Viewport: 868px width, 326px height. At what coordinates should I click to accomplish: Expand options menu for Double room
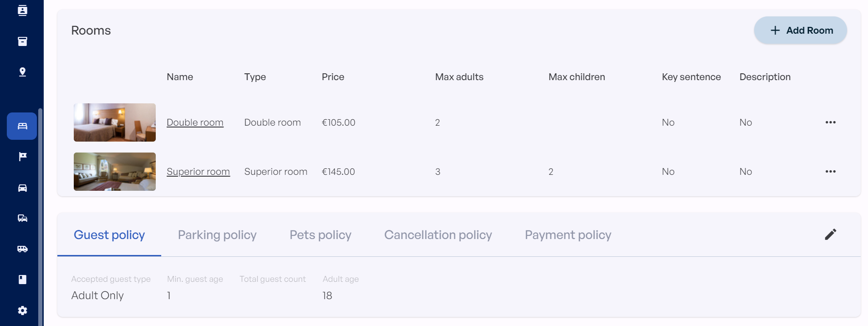click(x=830, y=122)
